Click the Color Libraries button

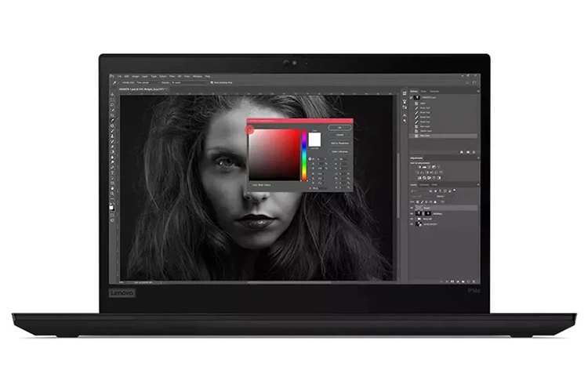click(339, 152)
